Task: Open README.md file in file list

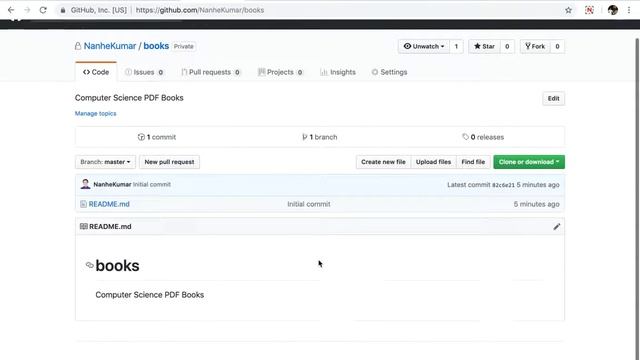Action: [x=109, y=204]
